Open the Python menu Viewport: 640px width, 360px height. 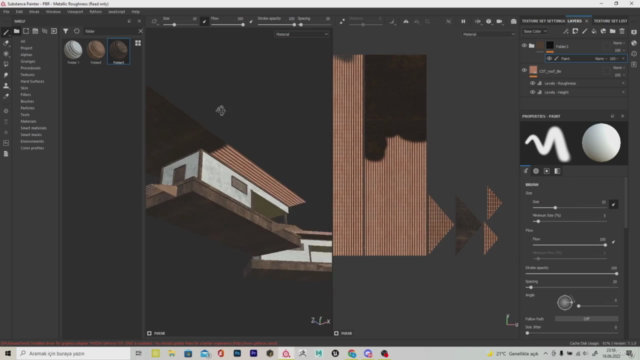[96, 12]
